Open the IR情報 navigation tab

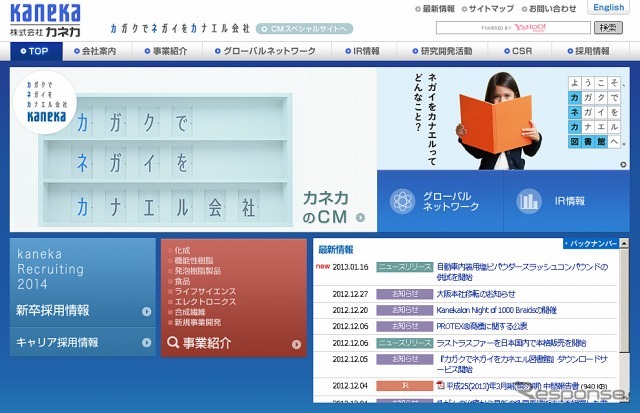[x=364, y=51]
